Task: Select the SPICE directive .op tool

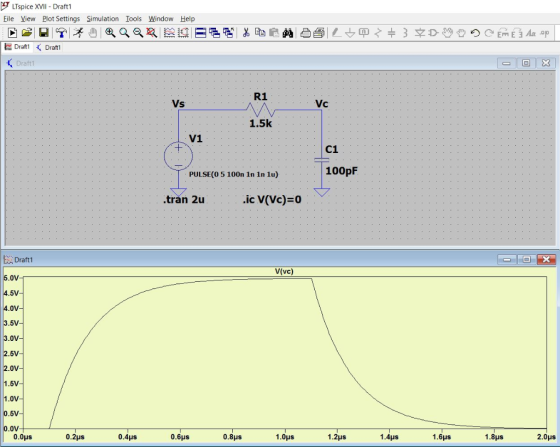Action: click(544, 33)
